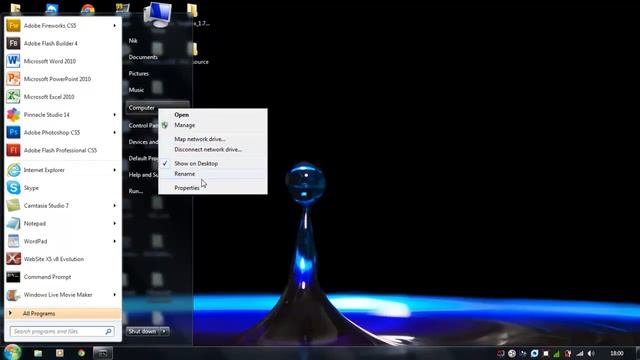Launch Microsoft PowerPoint 2010 icon
The width and height of the screenshot is (640, 360).
pyautogui.click(x=13, y=79)
